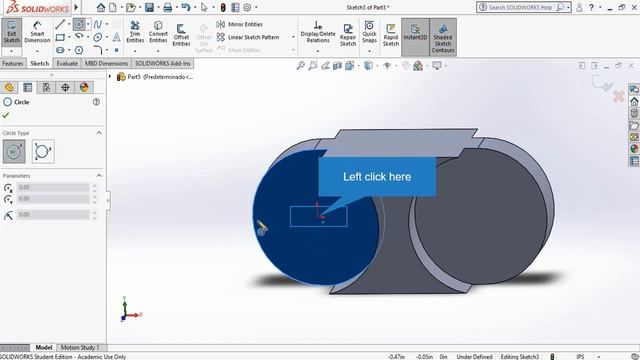The height and width of the screenshot is (360, 640).
Task: Toggle Shaded Sketch Contours
Action: tap(443, 37)
